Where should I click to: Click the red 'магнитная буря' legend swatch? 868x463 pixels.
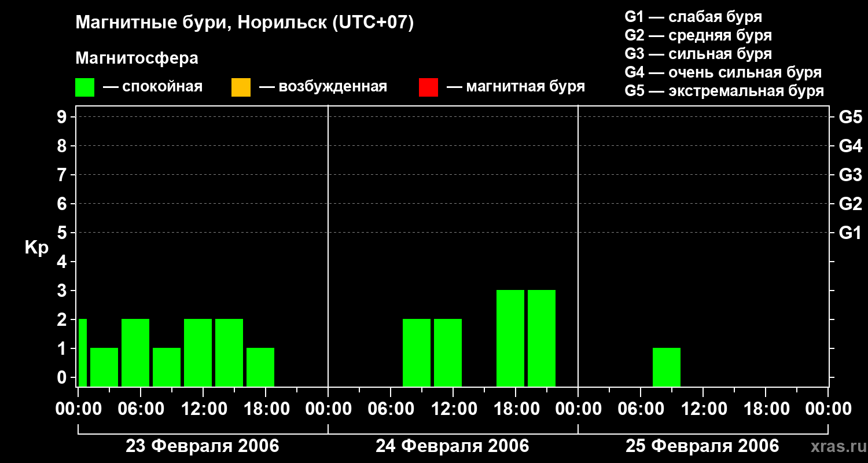tap(428, 87)
